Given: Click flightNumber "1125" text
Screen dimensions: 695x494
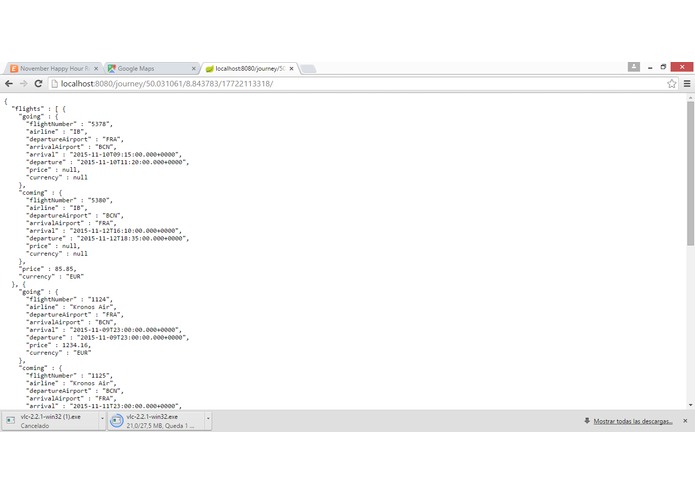Looking at the screenshot, I should [69, 376].
